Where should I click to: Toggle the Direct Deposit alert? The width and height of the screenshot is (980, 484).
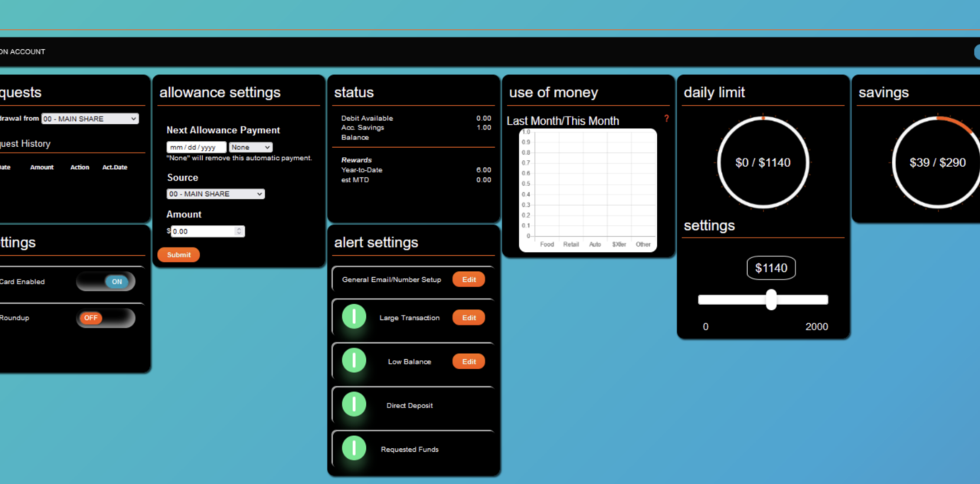click(x=354, y=404)
